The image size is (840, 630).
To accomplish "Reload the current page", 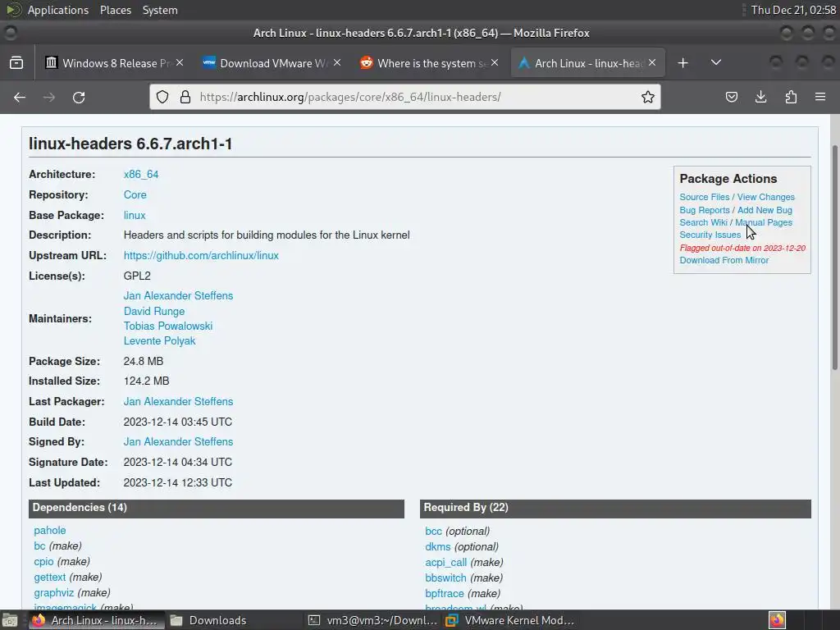I will [79, 97].
